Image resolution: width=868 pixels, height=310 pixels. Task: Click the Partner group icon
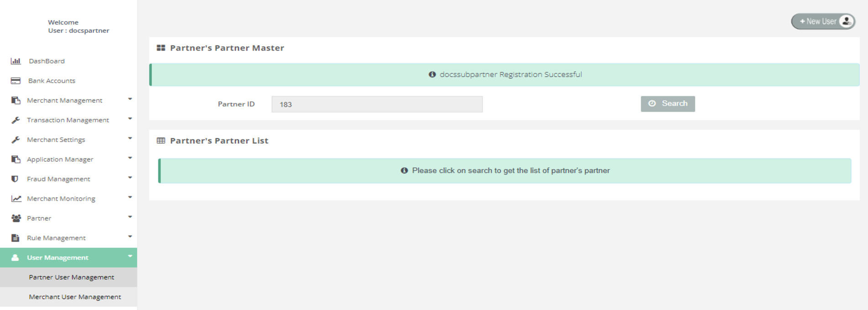tap(16, 218)
